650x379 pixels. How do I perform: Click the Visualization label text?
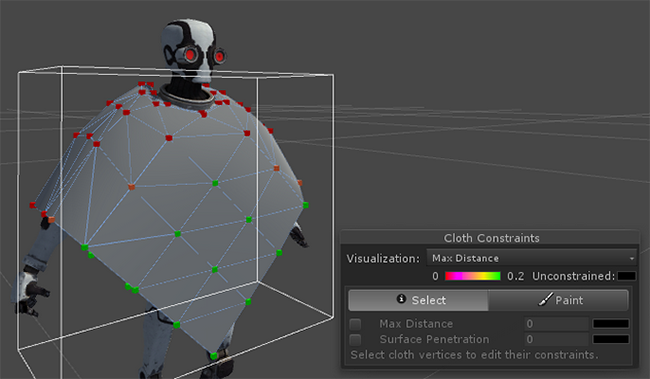[x=383, y=259]
